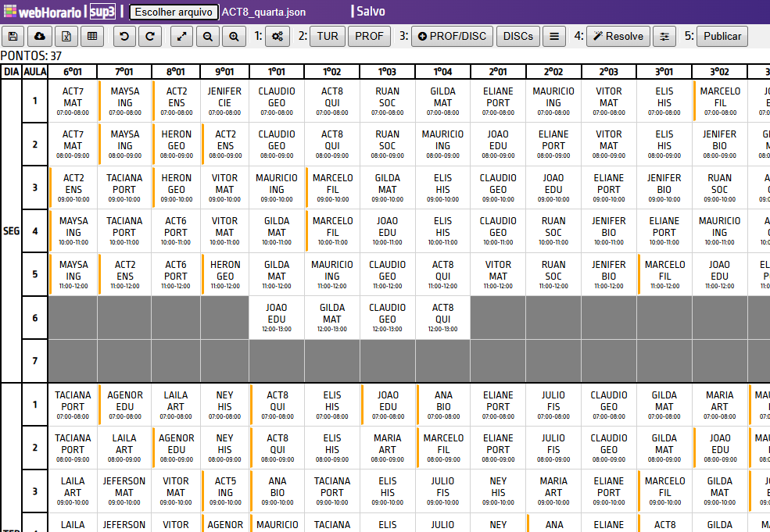Click the sup3 badge in the header
This screenshot has width=770, height=532.
click(x=102, y=11)
